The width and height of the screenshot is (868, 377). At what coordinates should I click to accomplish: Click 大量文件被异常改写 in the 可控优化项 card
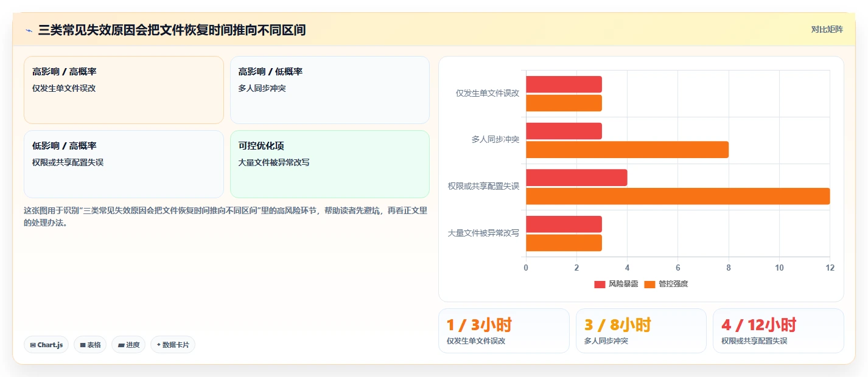pos(275,162)
